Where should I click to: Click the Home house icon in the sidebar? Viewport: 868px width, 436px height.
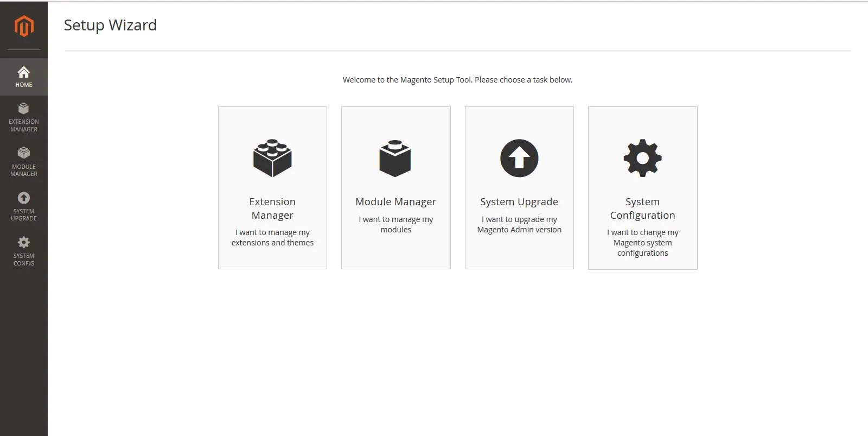(x=24, y=72)
